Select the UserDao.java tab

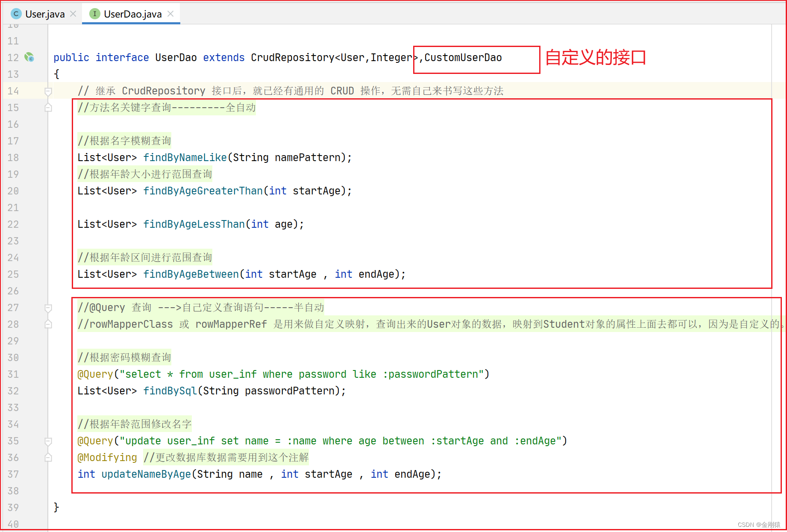pyautogui.click(x=132, y=14)
